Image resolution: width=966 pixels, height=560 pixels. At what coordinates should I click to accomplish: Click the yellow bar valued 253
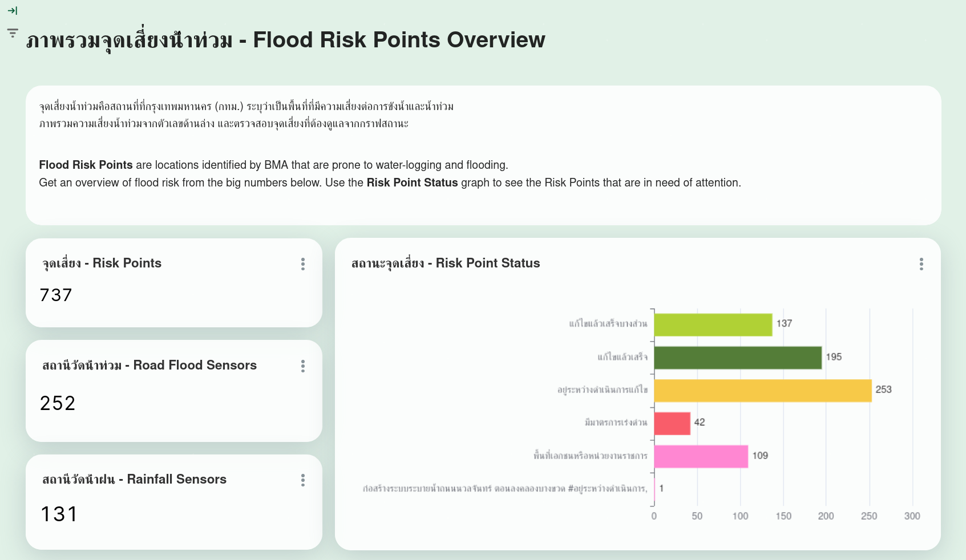tap(762, 391)
